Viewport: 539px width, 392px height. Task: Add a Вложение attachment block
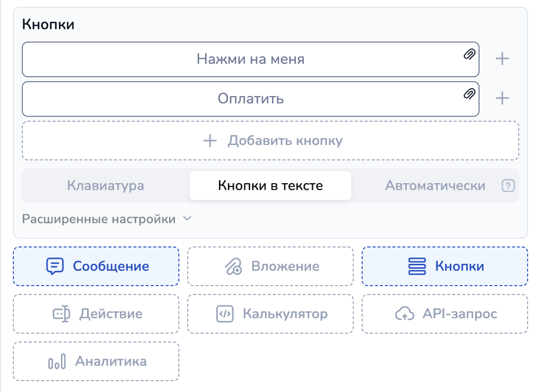click(270, 266)
